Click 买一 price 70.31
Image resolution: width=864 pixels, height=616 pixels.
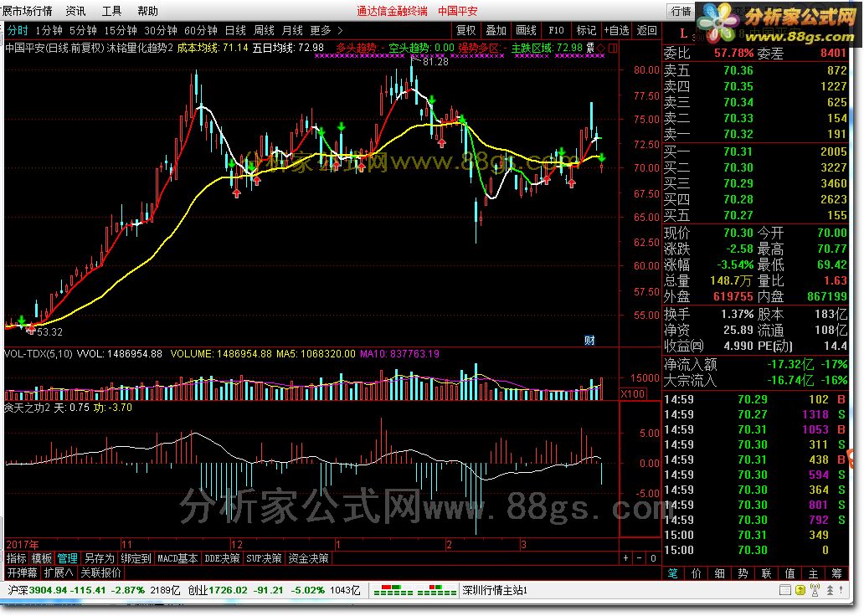[738, 151]
